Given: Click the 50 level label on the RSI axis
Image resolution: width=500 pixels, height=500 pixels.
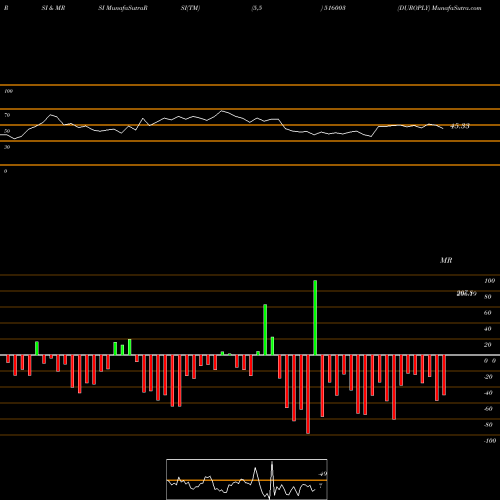Looking at the screenshot, I should coord(7,131).
